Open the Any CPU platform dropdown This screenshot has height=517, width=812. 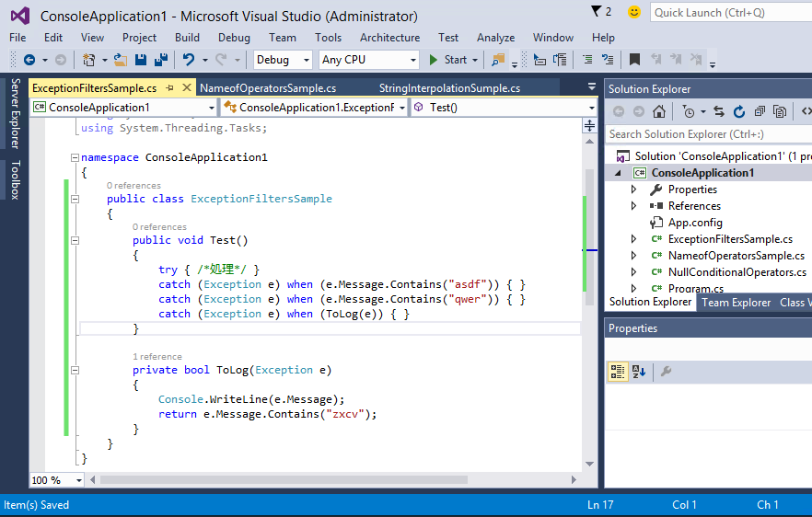(x=412, y=60)
